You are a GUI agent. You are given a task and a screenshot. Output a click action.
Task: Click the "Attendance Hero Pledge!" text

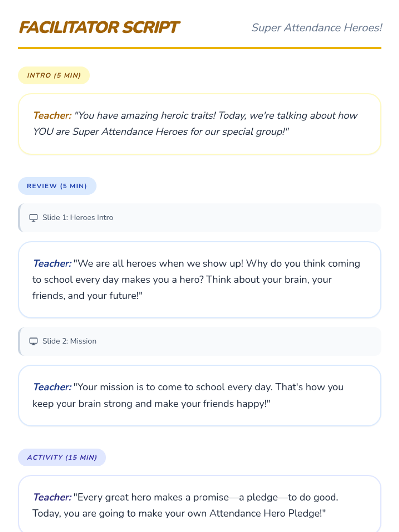267,513
